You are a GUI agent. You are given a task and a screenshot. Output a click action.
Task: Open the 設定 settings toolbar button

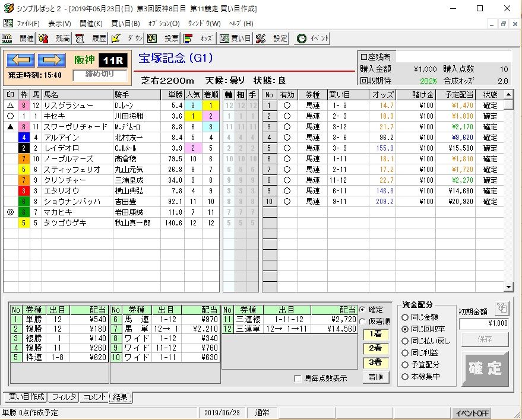[271, 39]
